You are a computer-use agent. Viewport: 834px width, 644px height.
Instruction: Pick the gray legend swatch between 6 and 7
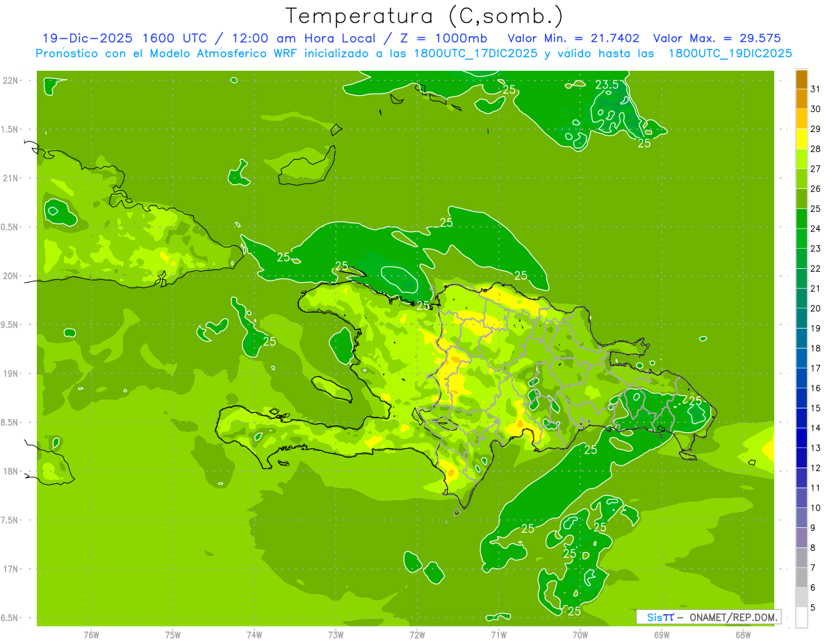[x=801, y=577]
